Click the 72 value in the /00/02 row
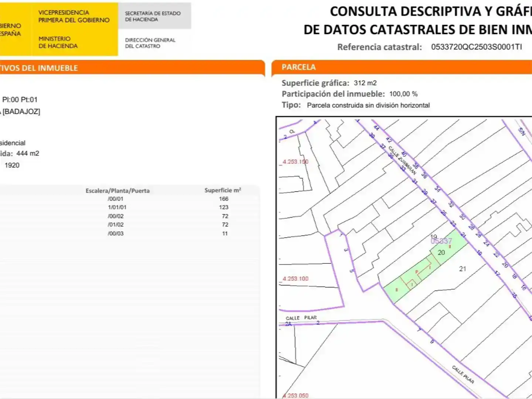The image size is (532, 399). pos(225,216)
